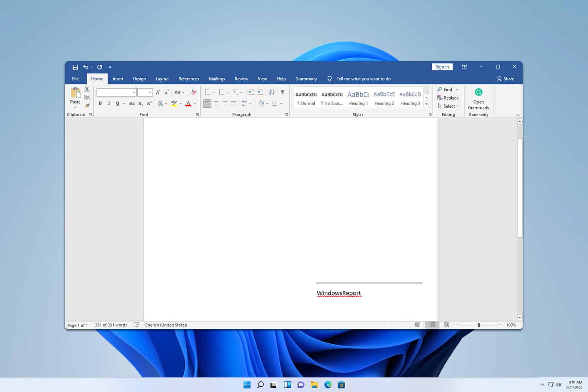588x392 pixels.
Task: Click the Share button
Action: tap(505, 79)
